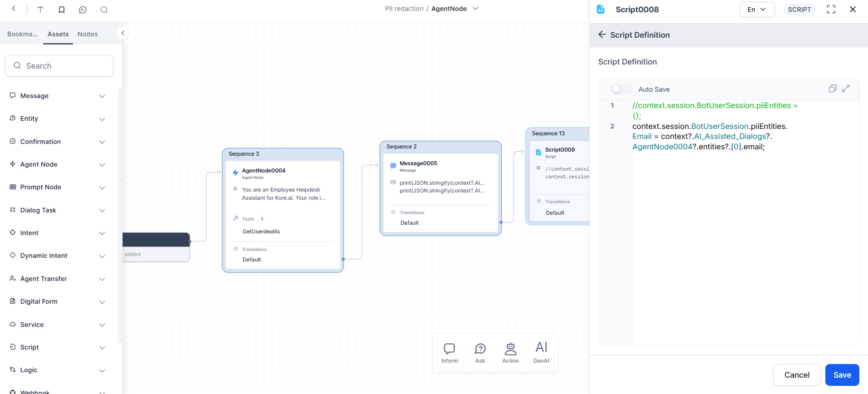Click the Entity asset icon
Viewport: 868px width, 394px height.
click(x=13, y=118)
